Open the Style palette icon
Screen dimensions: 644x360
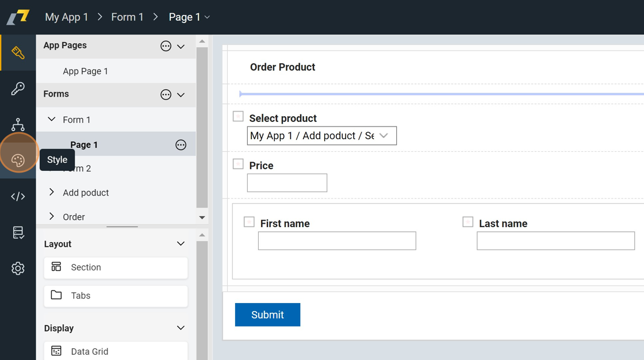(18, 160)
